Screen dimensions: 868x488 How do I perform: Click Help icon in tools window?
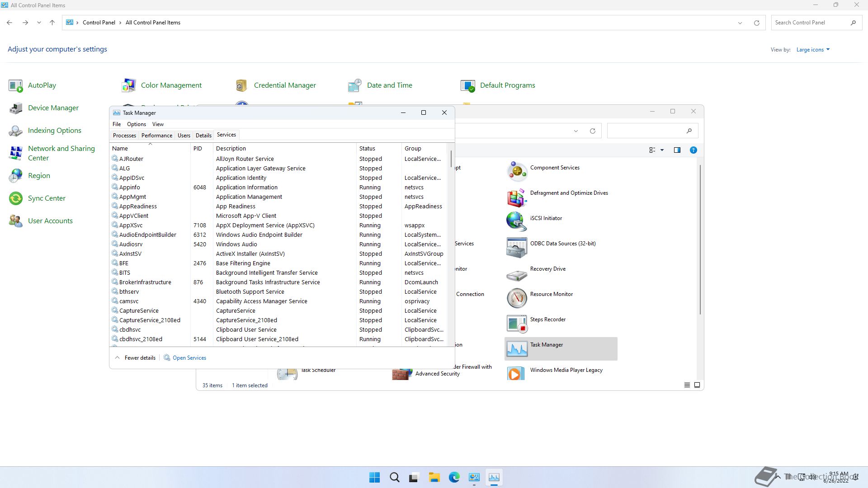coord(693,150)
